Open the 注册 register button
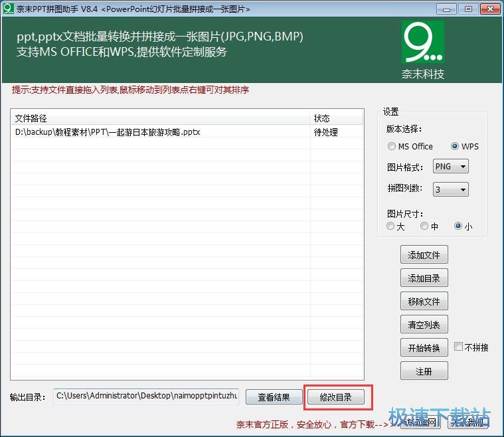Image resolution: width=504 pixels, height=437 pixels. coord(424,371)
